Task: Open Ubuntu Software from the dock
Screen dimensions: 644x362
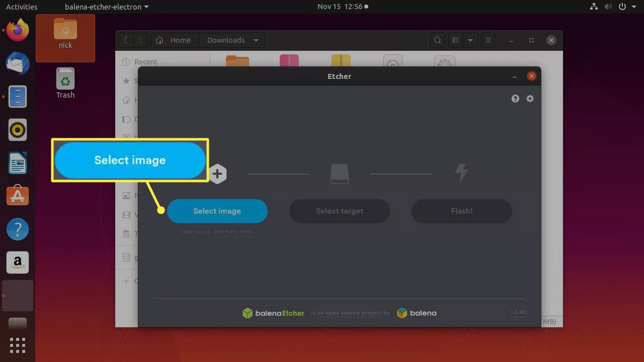Action: click(18, 196)
